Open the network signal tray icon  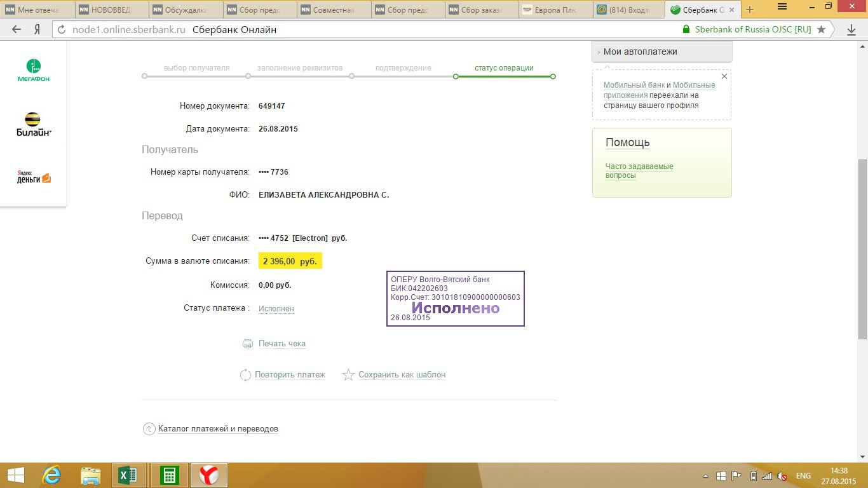767,476
